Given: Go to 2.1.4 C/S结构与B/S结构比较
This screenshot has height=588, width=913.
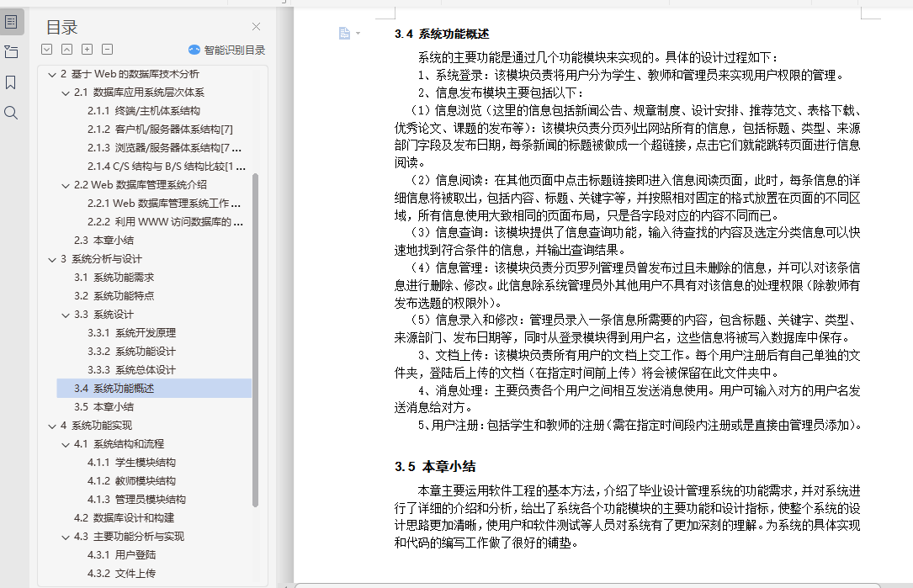Looking at the screenshot, I should tap(167, 167).
